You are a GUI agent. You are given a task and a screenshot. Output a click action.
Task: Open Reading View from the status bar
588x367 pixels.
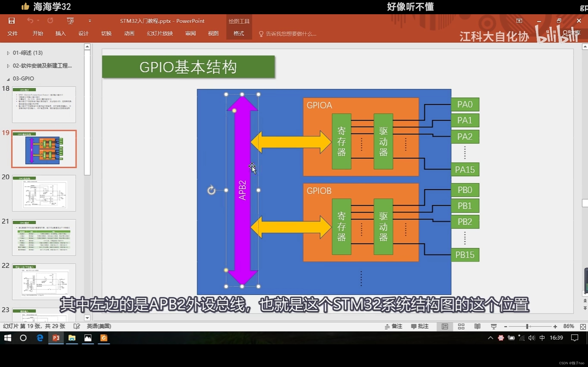477,326
